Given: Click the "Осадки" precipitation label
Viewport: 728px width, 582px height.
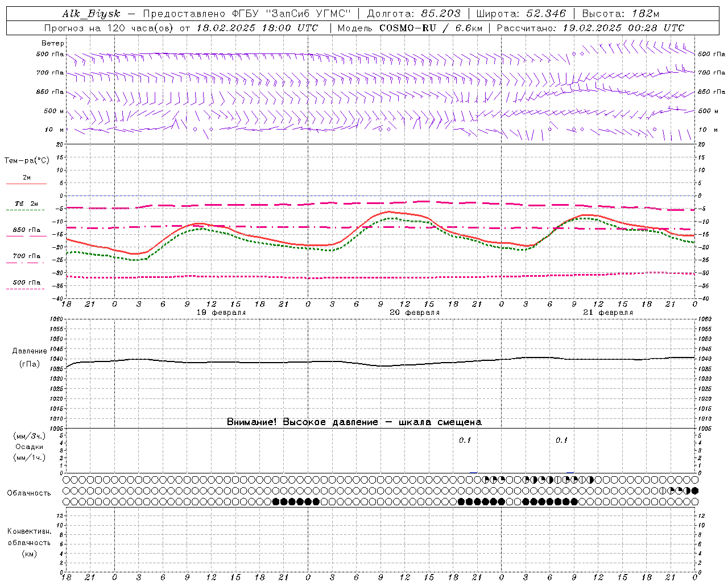Looking at the screenshot, I should coord(29,447).
